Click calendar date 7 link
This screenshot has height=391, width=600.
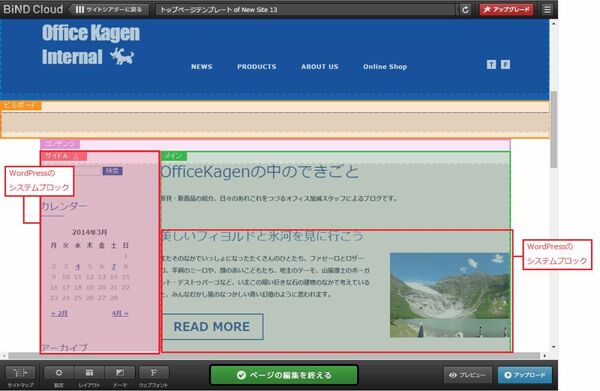114,266
